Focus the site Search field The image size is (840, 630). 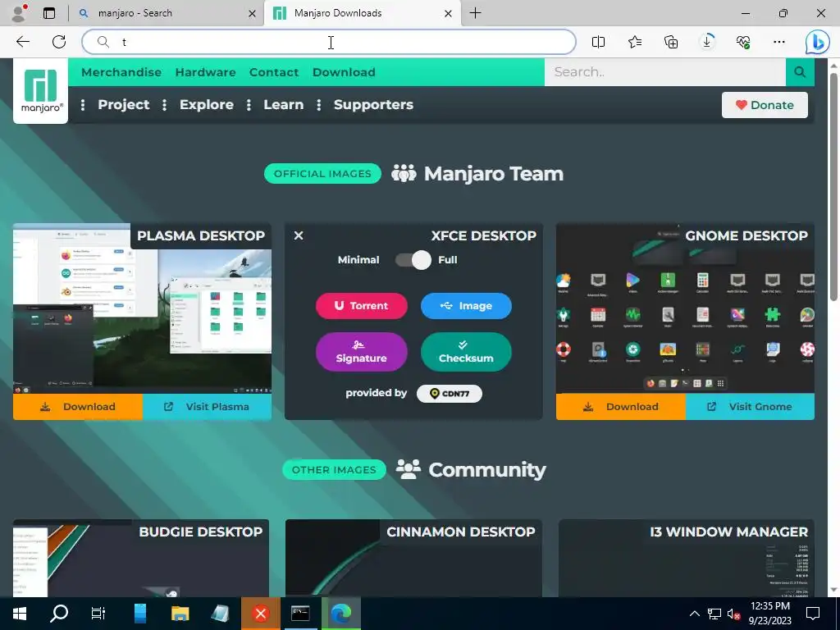pyautogui.click(x=664, y=72)
